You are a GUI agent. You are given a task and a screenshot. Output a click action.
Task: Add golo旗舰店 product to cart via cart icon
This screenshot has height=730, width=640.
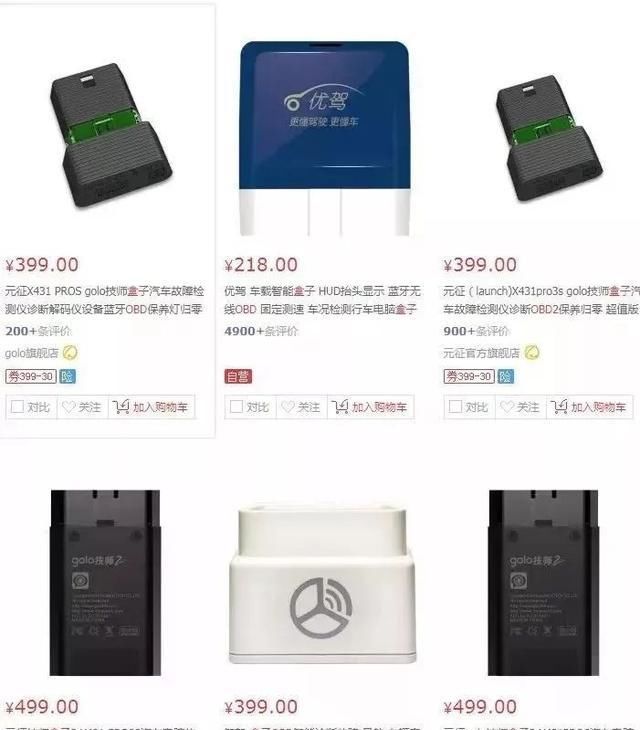121,407
